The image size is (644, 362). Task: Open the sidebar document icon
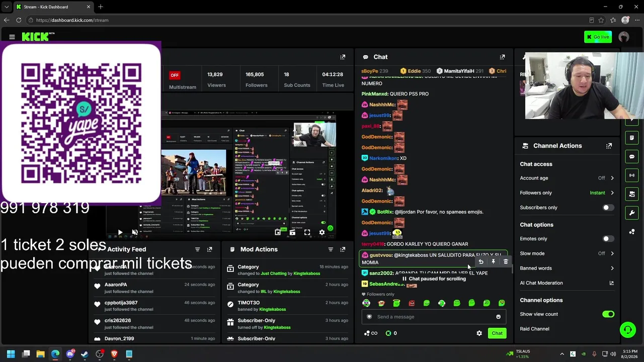click(x=632, y=137)
